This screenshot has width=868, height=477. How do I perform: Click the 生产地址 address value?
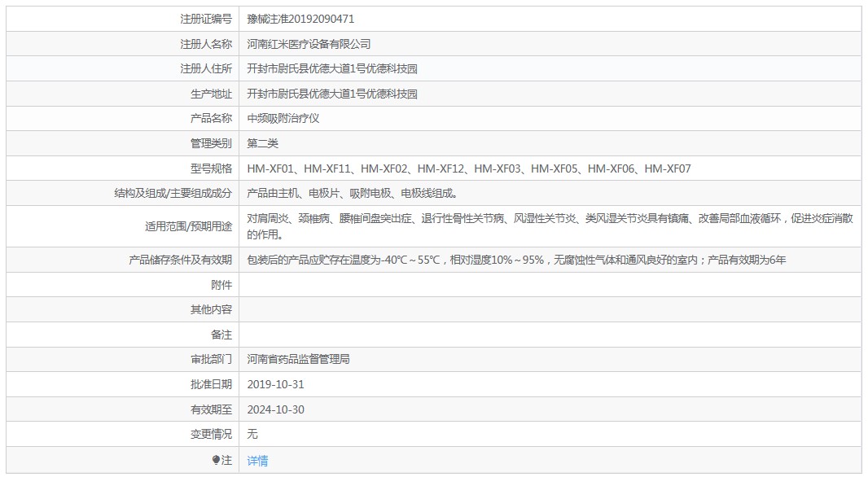(x=332, y=94)
